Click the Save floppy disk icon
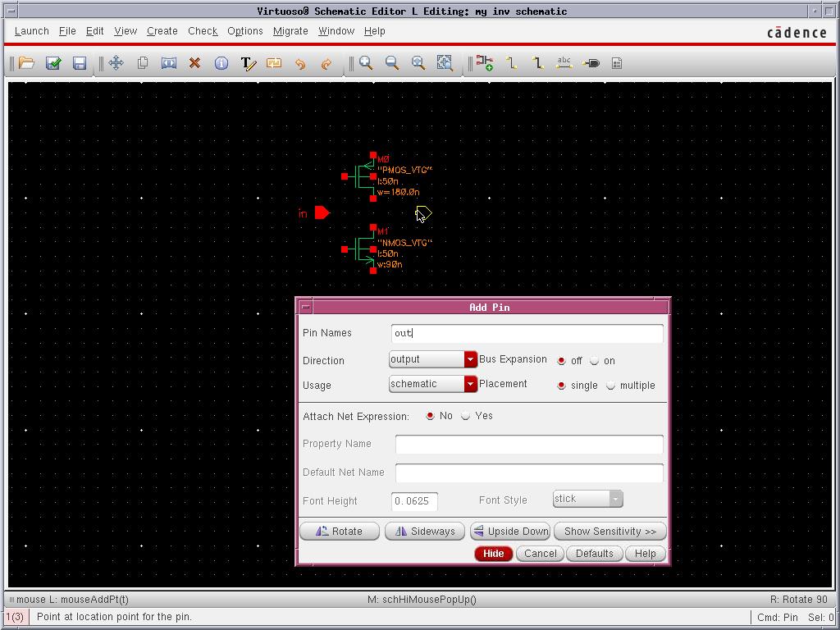The height and width of the screenshot is (630, 840). 80,63
